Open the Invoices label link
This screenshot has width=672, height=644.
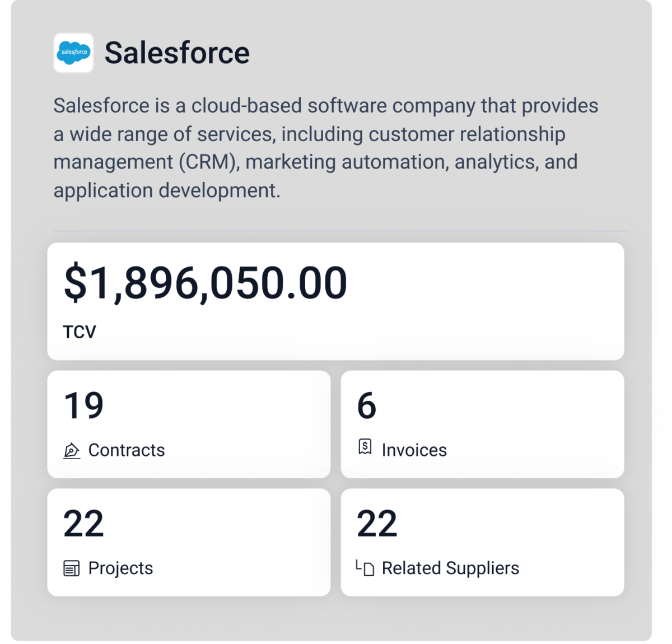point(414,450)
